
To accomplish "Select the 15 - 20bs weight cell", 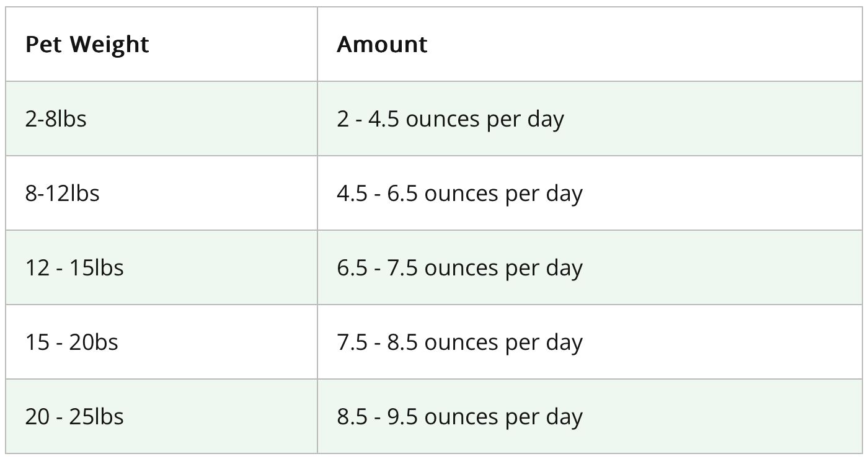I will [x=71, y=342].
